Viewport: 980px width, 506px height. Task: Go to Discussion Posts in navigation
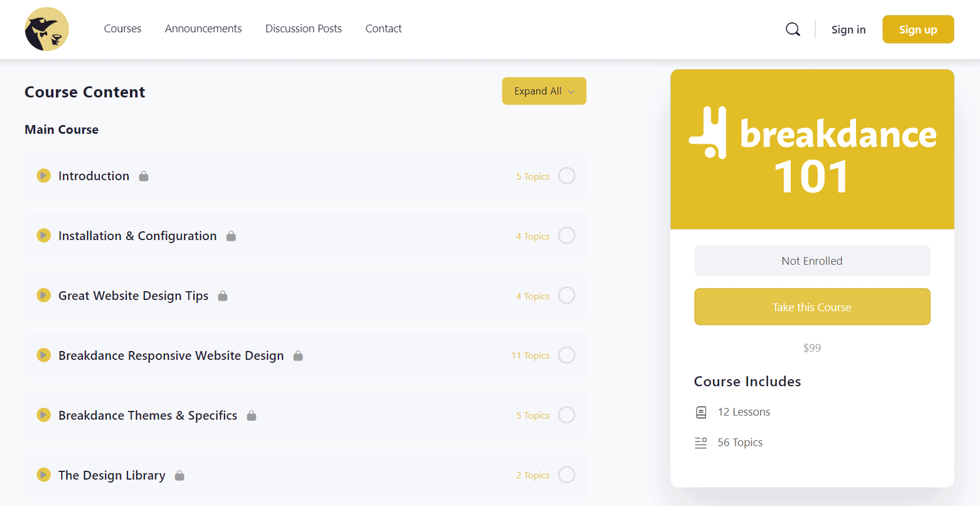(x=303, y=29)
